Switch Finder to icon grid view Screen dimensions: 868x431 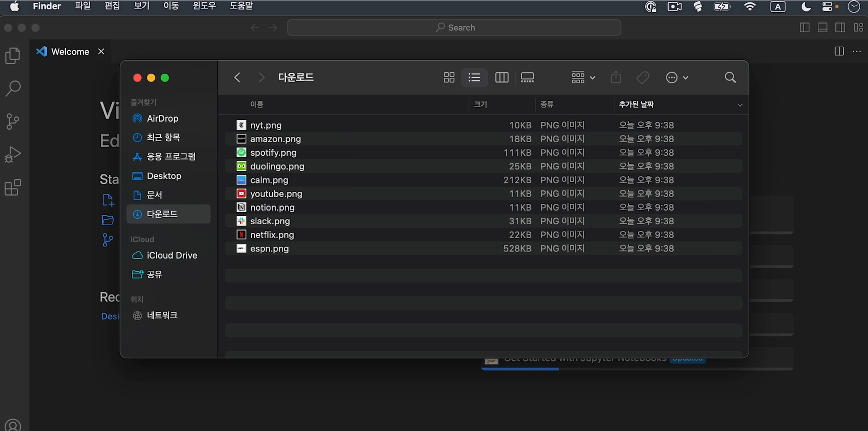(449, 78)
